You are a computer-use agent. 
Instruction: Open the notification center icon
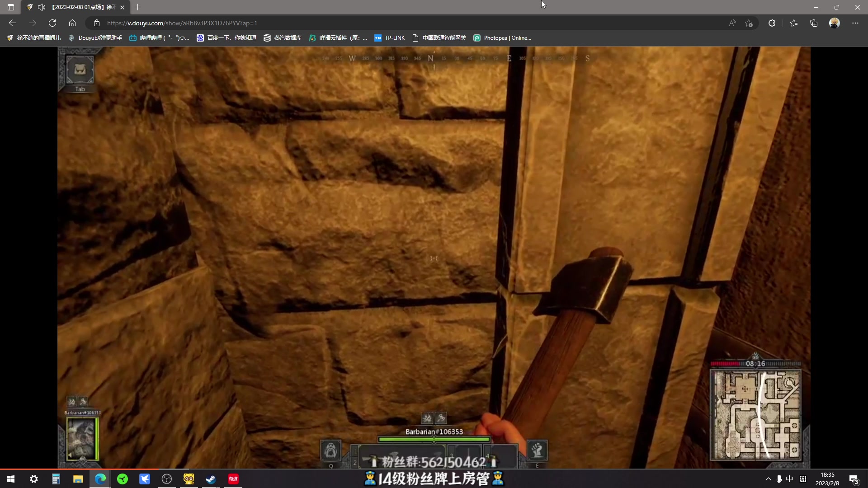(854, 479)
